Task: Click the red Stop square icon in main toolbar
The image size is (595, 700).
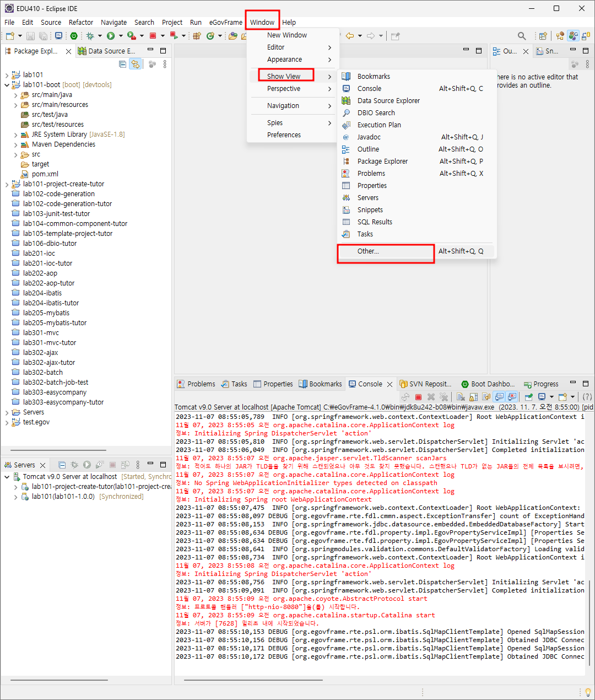Action: coord(153,36)
